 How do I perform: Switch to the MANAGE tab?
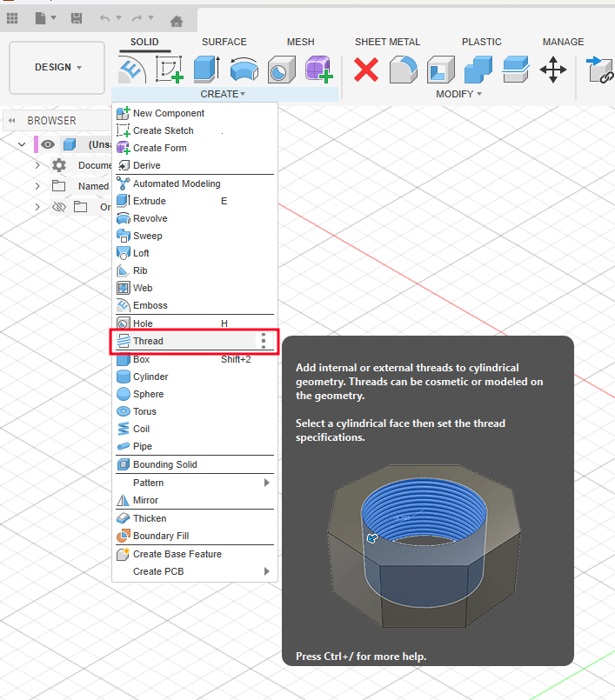point(563,42)
